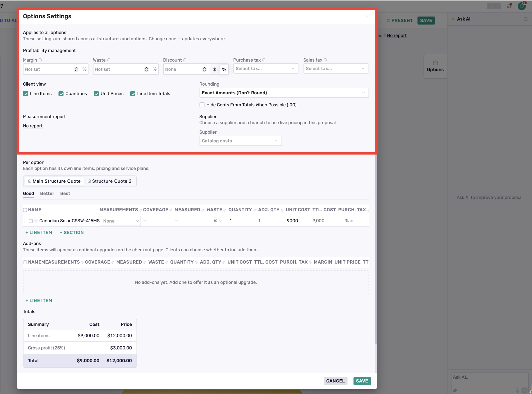
Task: Click + SECTION link
Action: (71, 233)
